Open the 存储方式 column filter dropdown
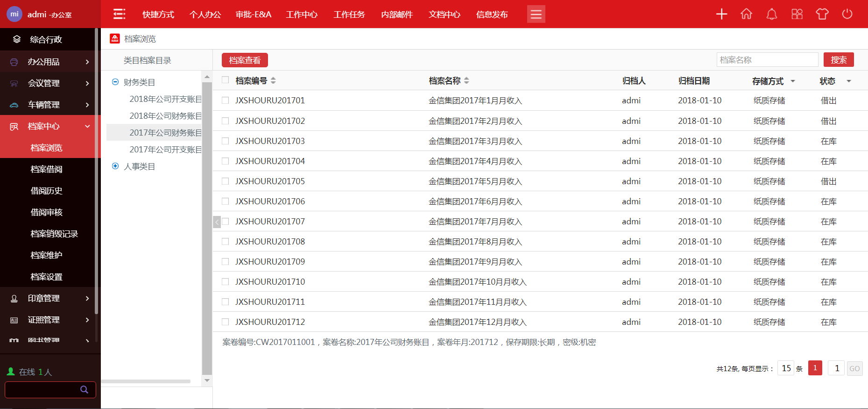Viewport: 868px width, 409px height. 793,81
